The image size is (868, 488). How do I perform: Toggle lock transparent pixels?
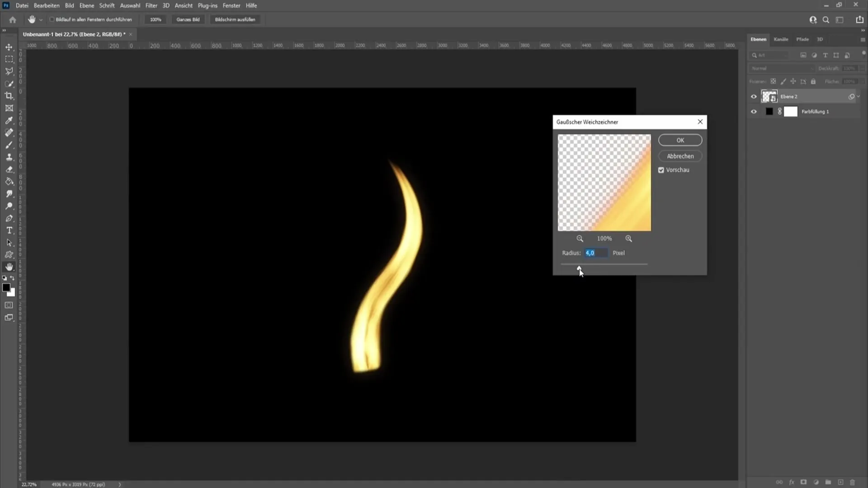[x=773, y=81]
